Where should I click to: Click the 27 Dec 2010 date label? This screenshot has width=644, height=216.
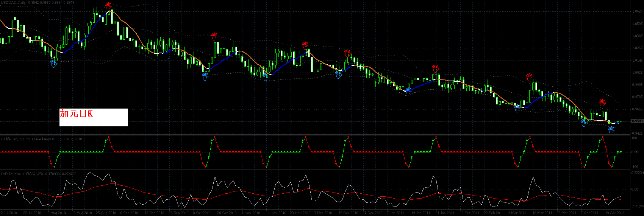click(x=372, y=213)
